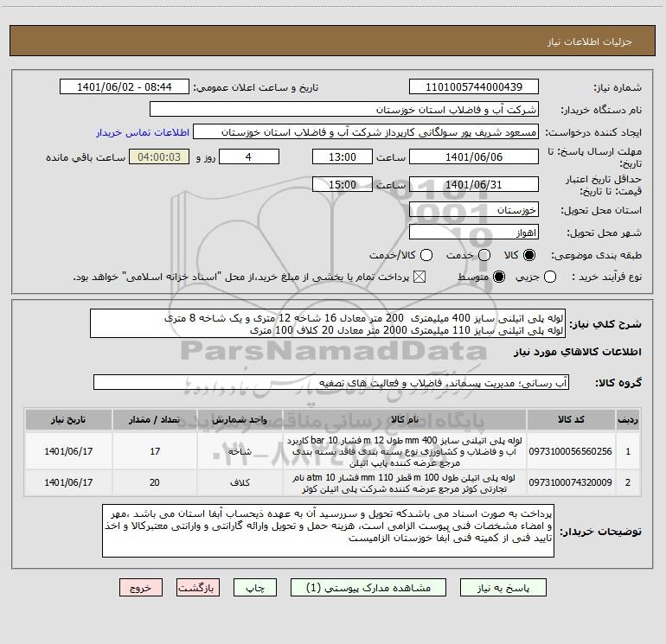
Task: Click the deadline time 13:00 field
Action: pyautogui.click(x=343, y=156)
